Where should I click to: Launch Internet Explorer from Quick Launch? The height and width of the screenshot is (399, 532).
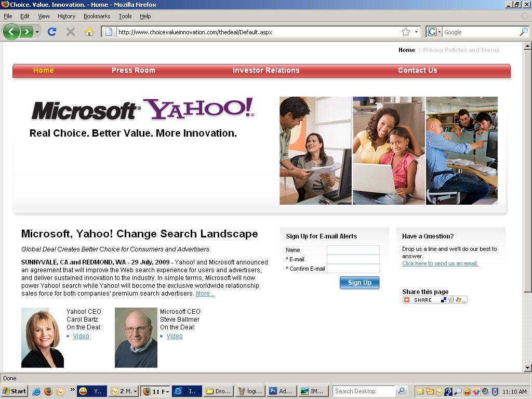click(x=36, y=391)
